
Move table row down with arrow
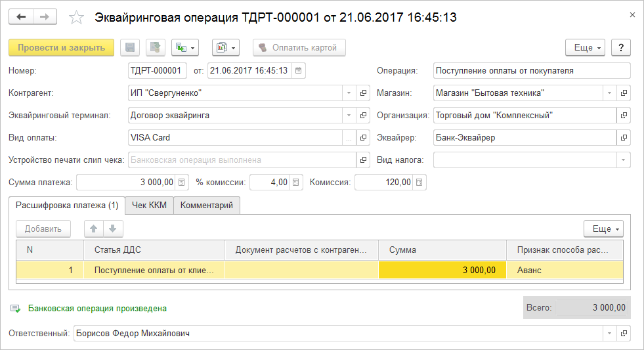click(x=113, y=229)
